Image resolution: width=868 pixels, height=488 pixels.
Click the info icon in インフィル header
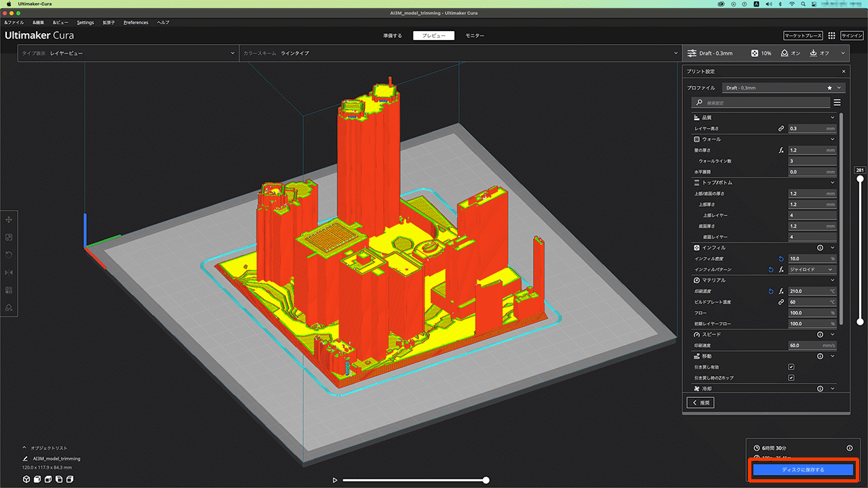click(x=820, y=247)
